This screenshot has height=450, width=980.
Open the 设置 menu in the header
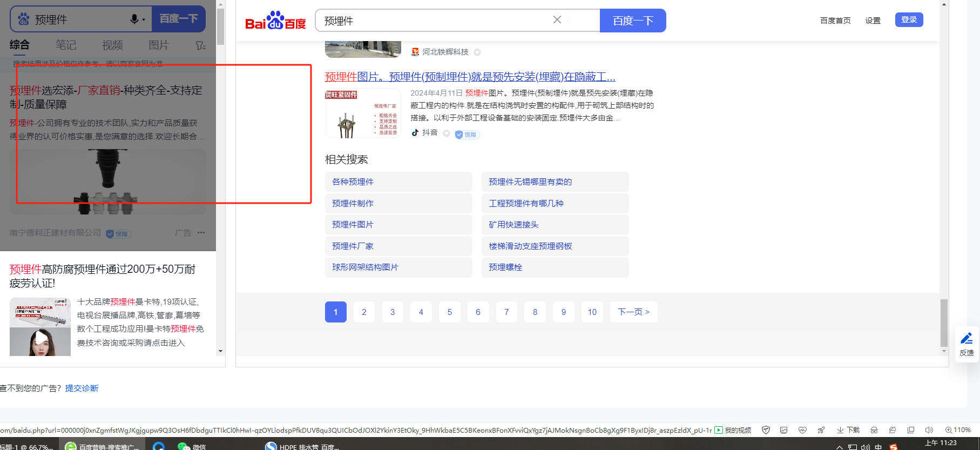click(x=873, y=21)
